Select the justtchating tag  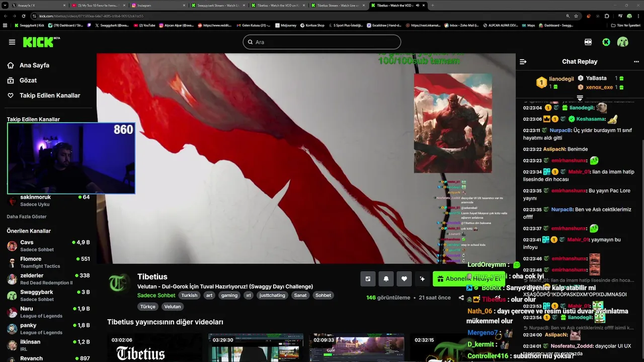[272, 296]
